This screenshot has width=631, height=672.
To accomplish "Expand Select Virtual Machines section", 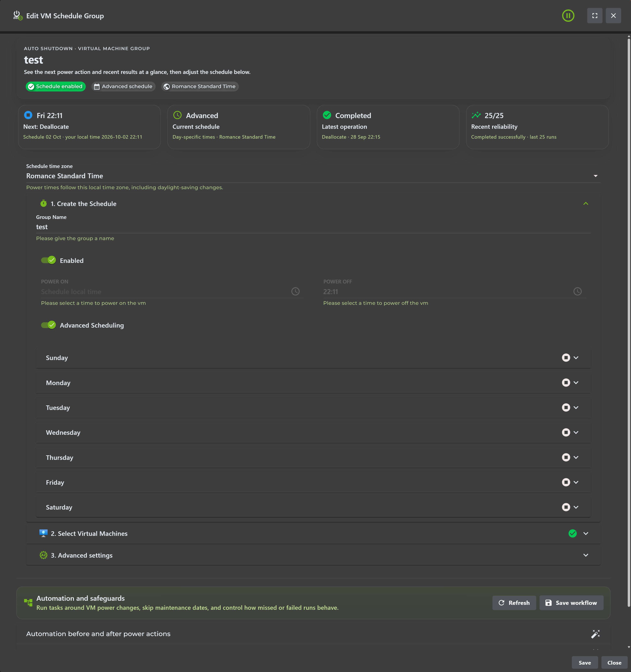I will [586, 533].
